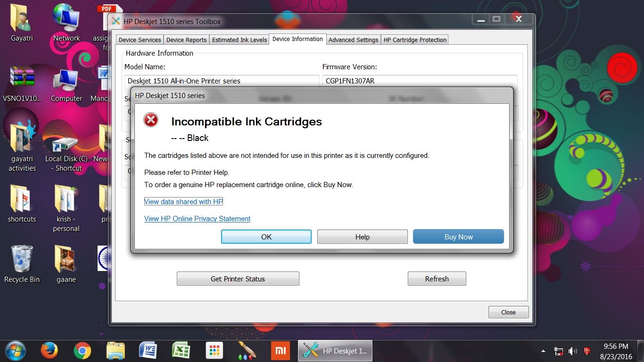Expand hidden system tray icons
The height and width of the screenshot is (362, 644).
543,351
